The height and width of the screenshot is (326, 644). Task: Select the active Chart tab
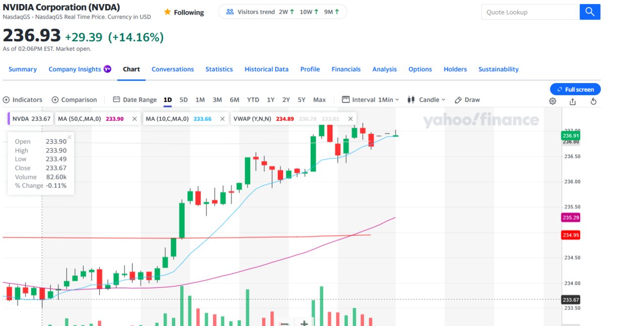[x=131, y=69]
